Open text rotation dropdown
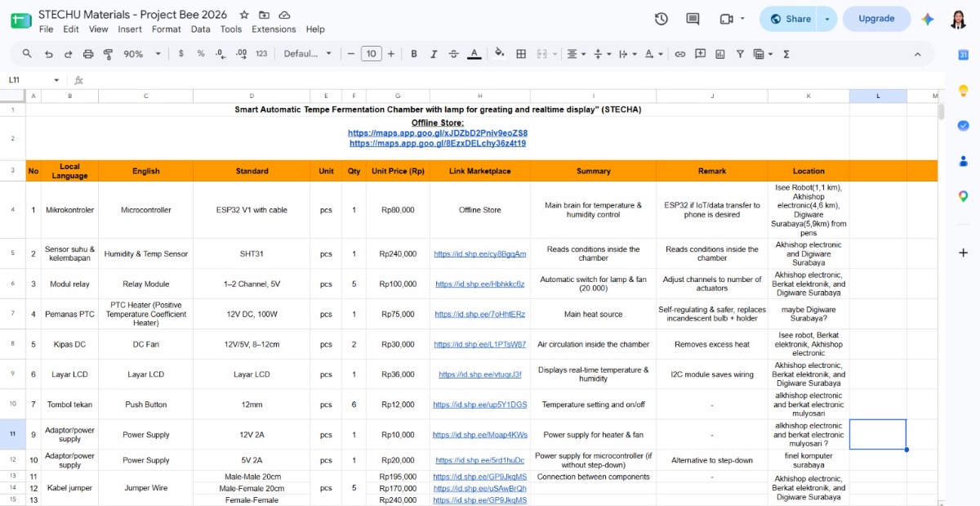Image resolution: width=980 pixels, height=506 pixels. [x=653, y=54]
